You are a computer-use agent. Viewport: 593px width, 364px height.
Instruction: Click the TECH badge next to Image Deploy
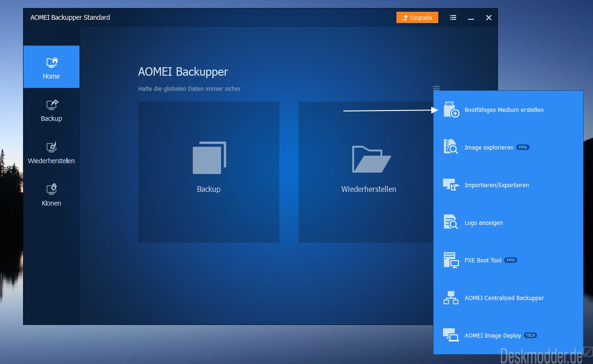point(530,335)
